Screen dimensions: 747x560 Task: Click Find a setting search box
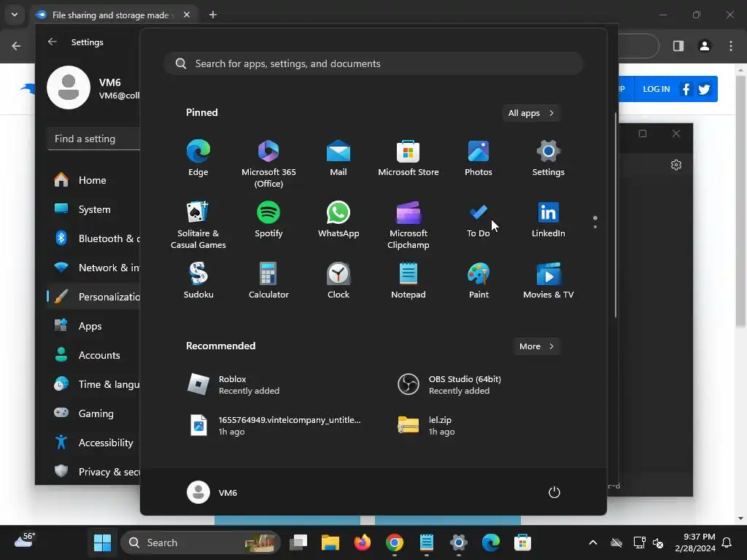tap(94, 139)
